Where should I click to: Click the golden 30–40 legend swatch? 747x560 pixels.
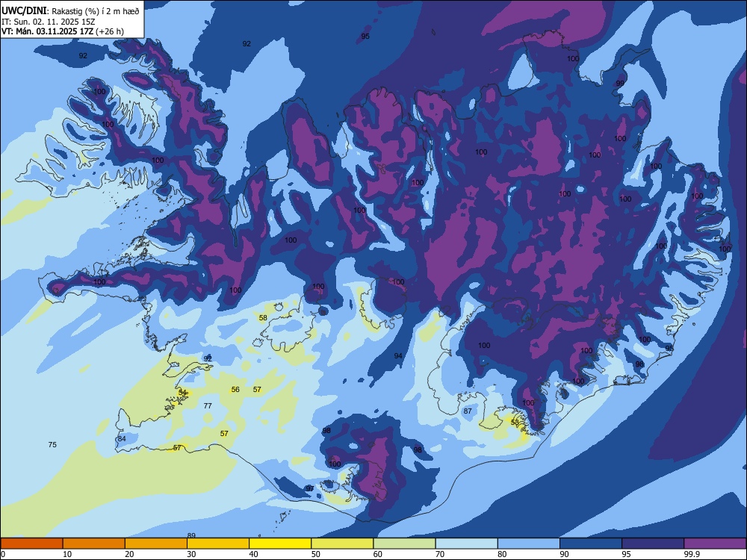(218, 544)
